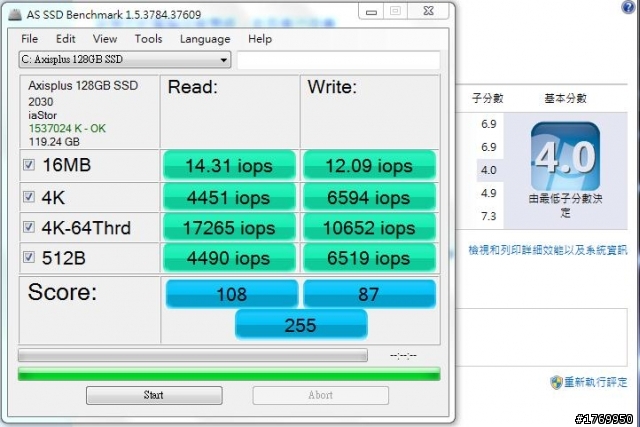
Task: Open the File menu
Action: (29, 39)
